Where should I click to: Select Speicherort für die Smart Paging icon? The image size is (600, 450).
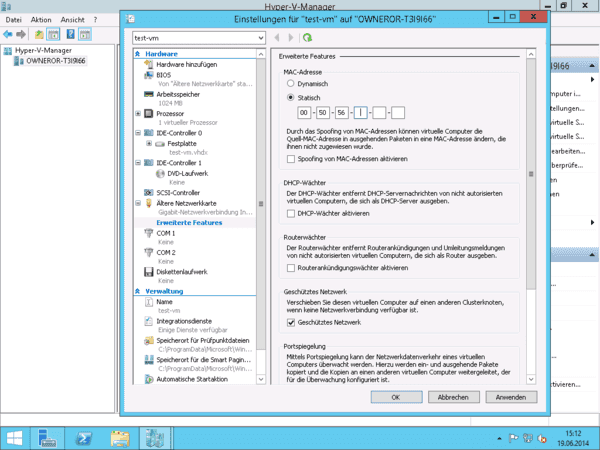coord(148,360)
